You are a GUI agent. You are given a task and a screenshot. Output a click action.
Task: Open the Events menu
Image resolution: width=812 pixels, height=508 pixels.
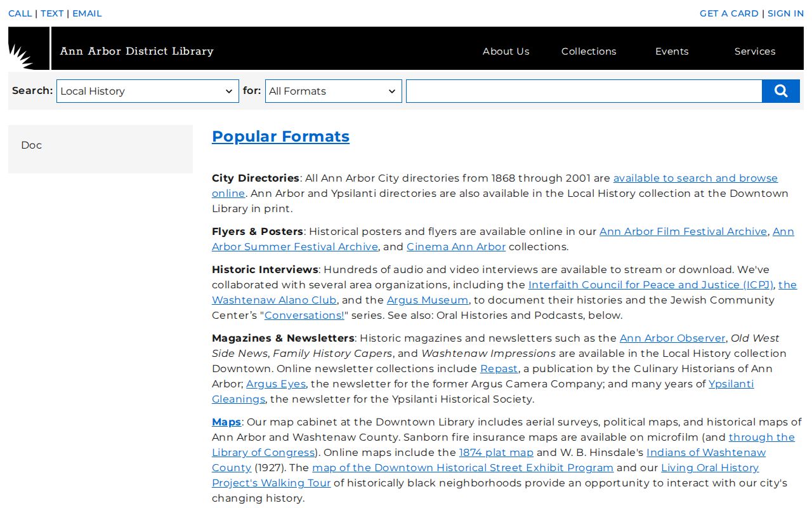[672, 51]
